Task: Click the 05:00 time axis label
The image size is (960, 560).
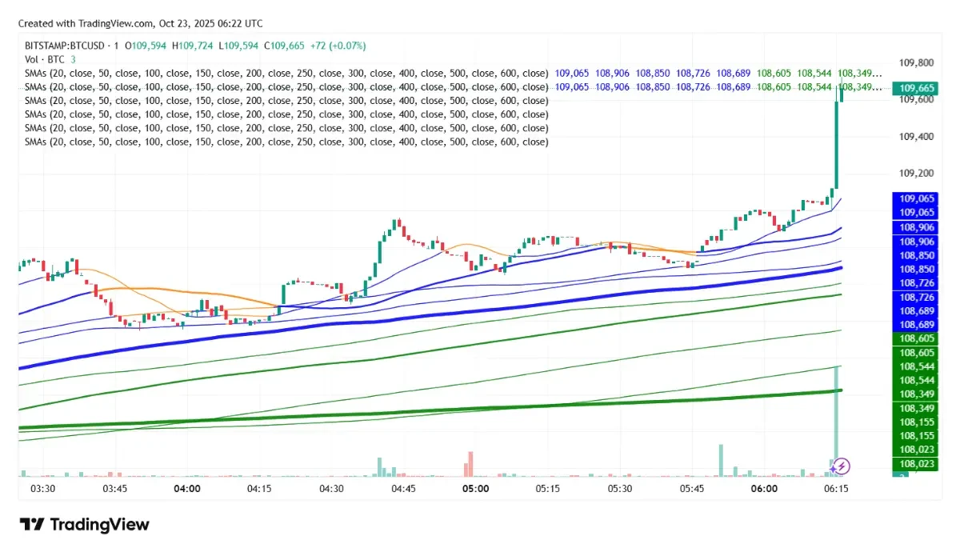Action: click(x=475, y=489)
